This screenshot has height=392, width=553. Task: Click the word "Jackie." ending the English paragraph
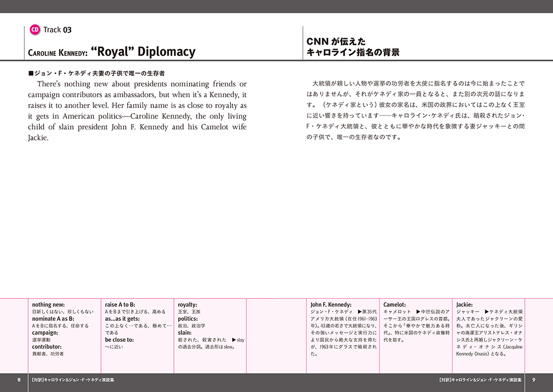38,138
